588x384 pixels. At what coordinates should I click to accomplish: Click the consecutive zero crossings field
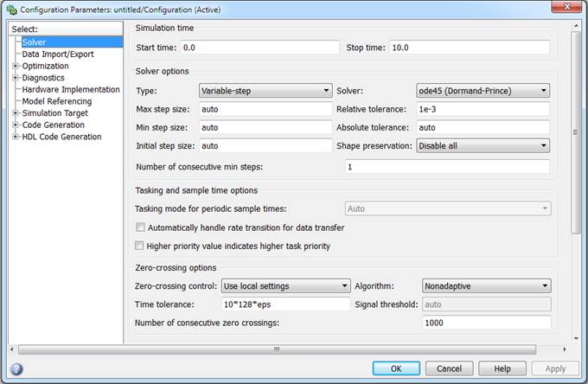[487, 323]
